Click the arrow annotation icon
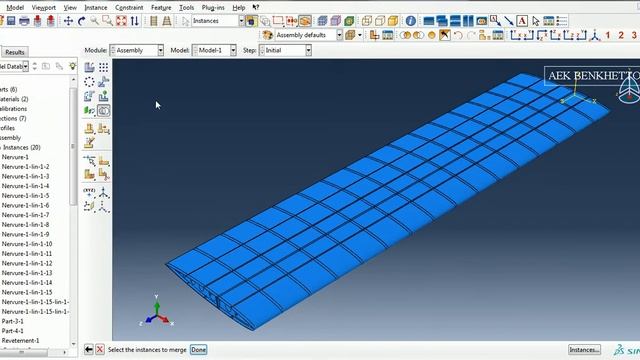 [509, 21]
